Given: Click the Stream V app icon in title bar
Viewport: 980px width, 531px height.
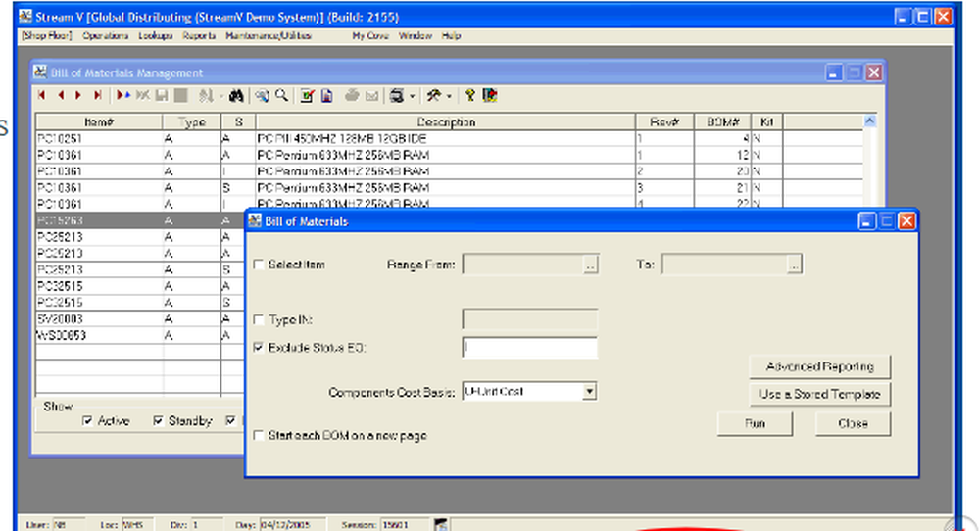Looking at the screenshot, I should pyautogui.click(x=25, y=16).
